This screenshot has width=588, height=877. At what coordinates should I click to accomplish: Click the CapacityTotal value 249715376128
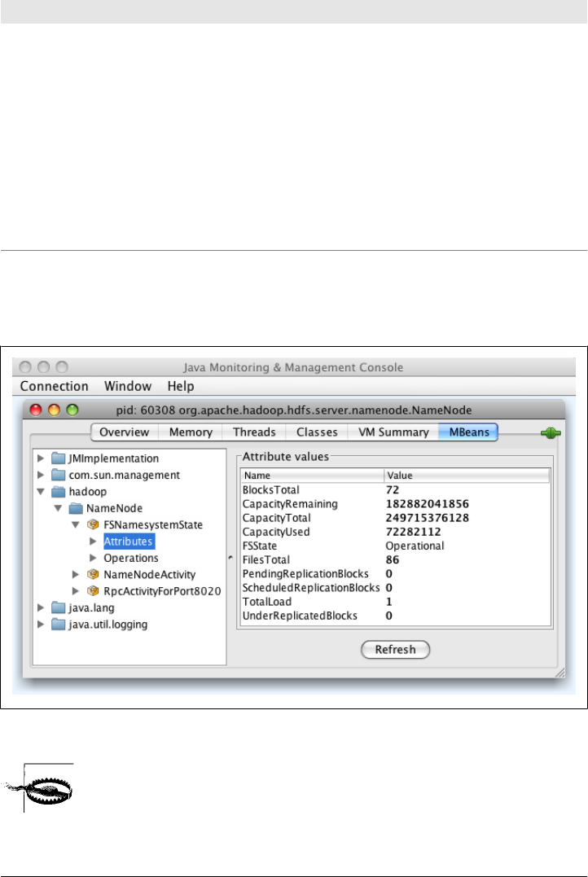click(x=428, y=518)
